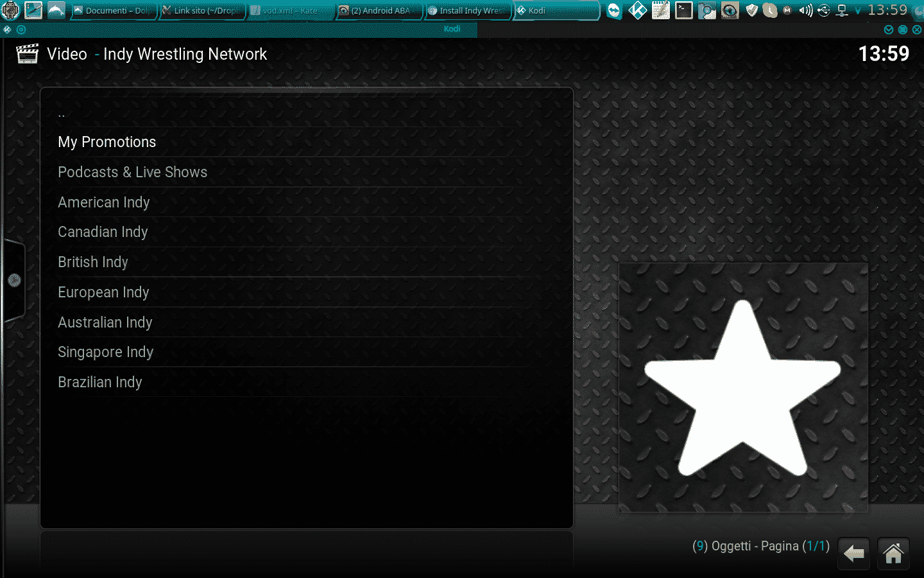
Task: Click the 'Indy Wrestling Network' header title
Action: [185, 54]
